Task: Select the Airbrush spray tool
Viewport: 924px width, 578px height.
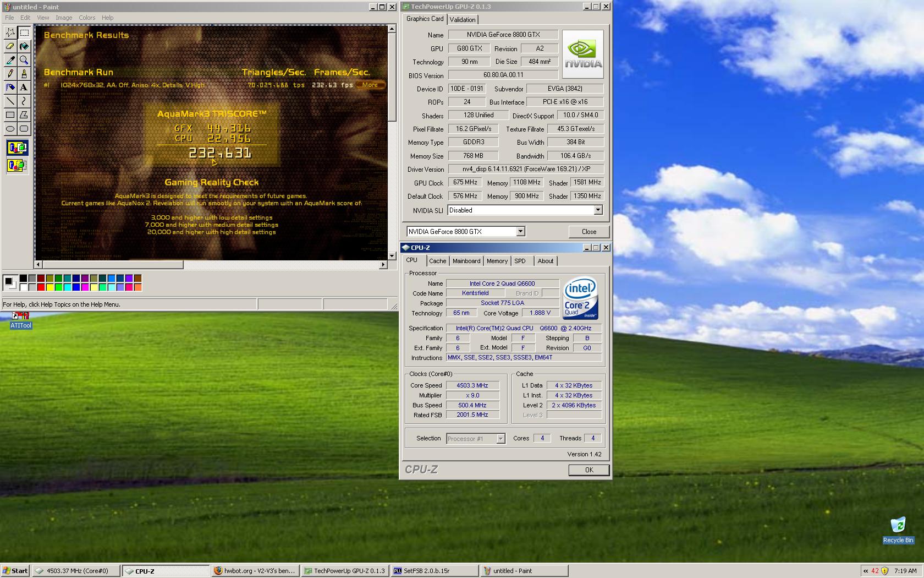Action: [x=10, y=88]
